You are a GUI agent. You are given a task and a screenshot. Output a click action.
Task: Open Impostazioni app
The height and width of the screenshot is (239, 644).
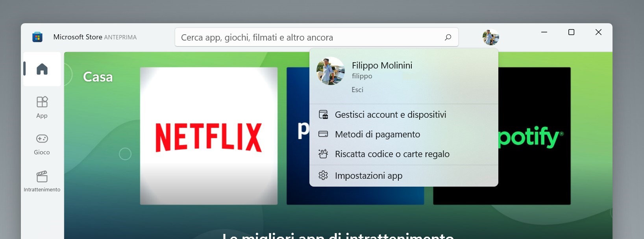(x=404, y=175)
